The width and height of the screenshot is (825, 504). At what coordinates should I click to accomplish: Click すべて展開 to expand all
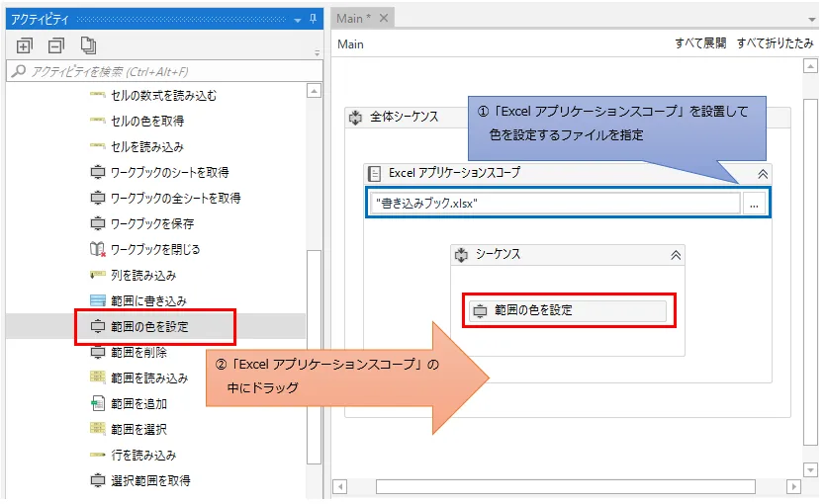click(x=700, y=43)
